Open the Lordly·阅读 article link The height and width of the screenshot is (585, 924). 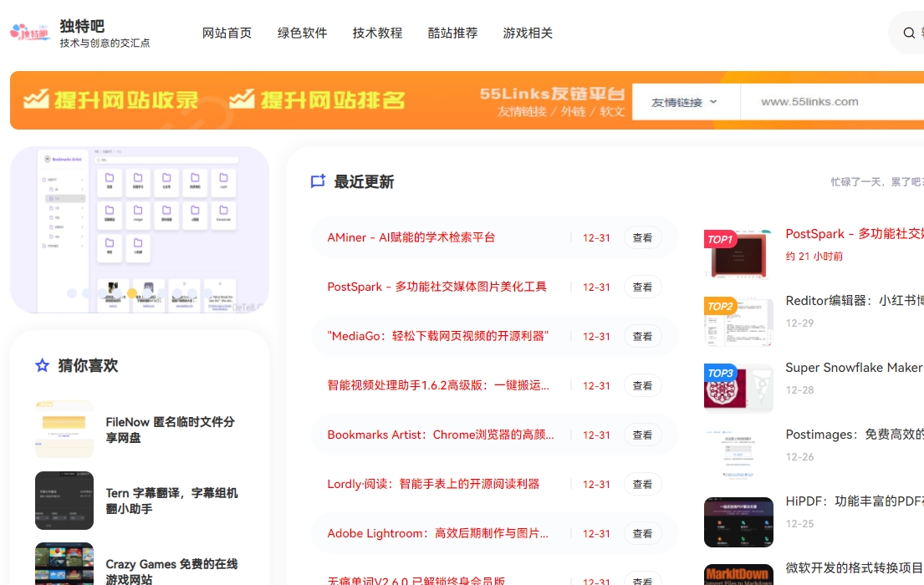(433, 484)
